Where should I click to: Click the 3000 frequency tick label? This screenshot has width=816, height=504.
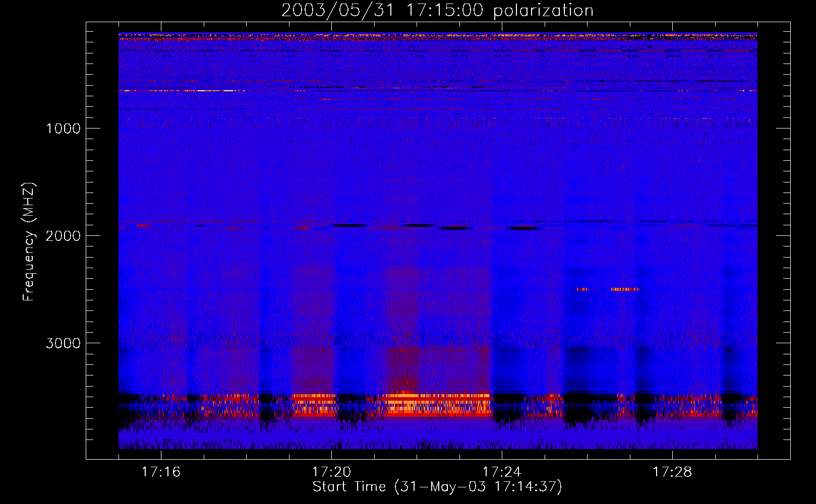tap(63, 343)
